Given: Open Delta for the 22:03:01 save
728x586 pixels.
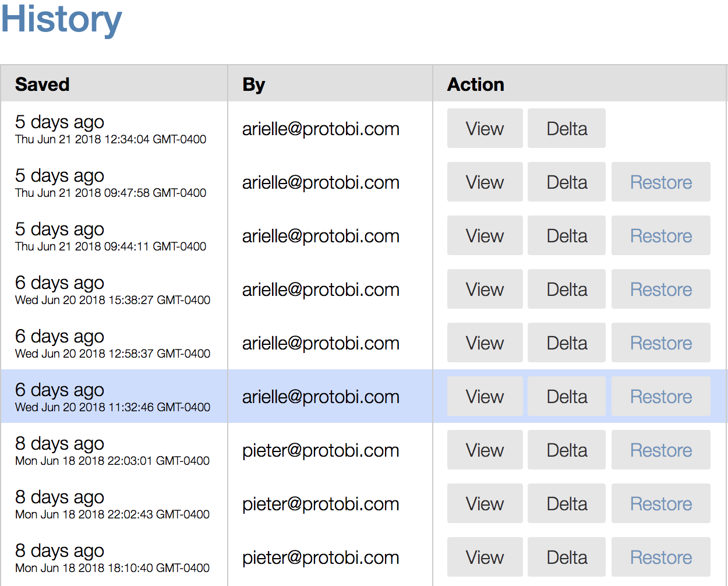Looking at the screenshot, I should pyautogui.click(x=567, y=450).
